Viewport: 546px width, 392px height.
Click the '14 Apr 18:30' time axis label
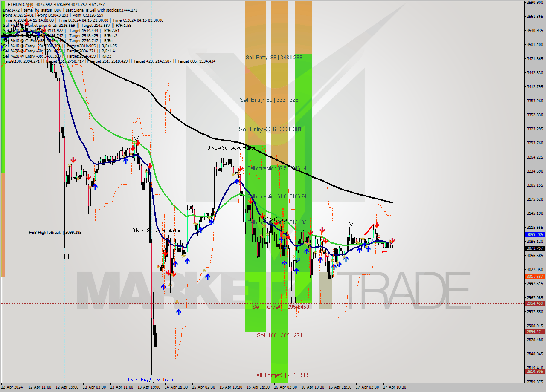coord(176,387)
